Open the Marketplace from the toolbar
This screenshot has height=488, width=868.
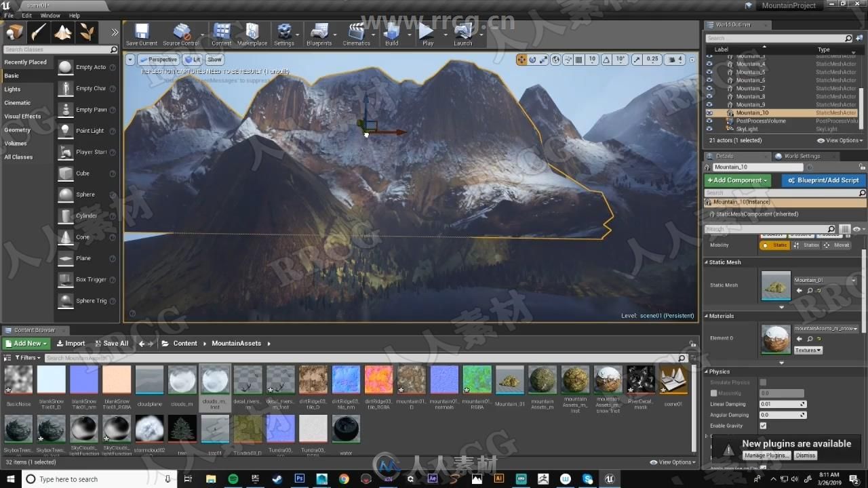point(252,34)
